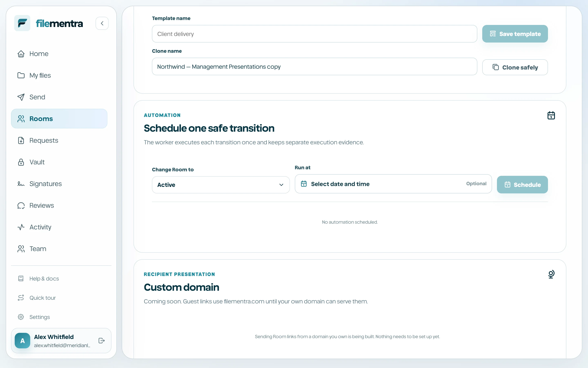This screenshot has height=368, width=588.
Task: Click the Vault lock icon
Action: tap(21, 162)
